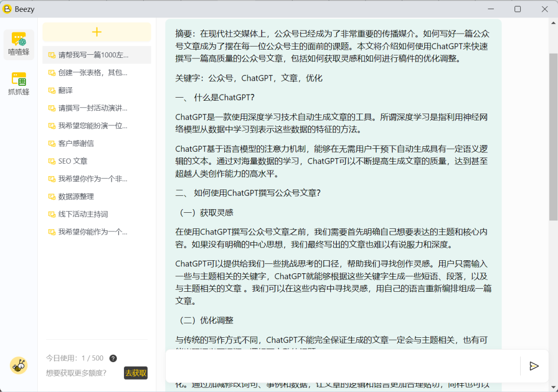Open the 线下活动主持词 conversation
558x392 pixels.
pyautogui.click(x=97, y=214)
